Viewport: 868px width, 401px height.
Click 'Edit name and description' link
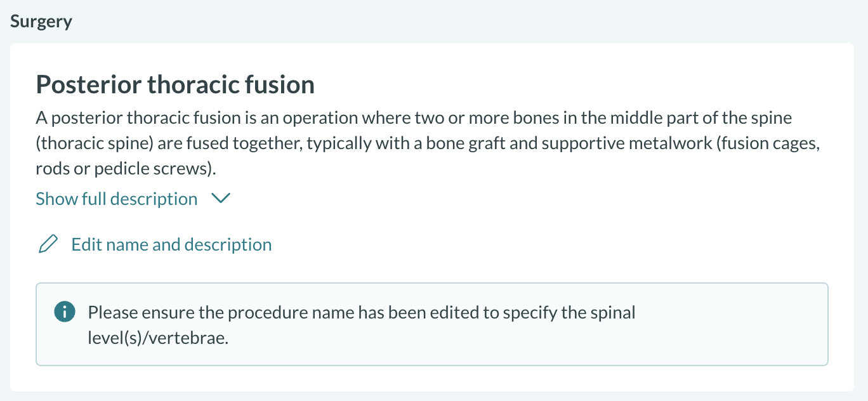171,245
